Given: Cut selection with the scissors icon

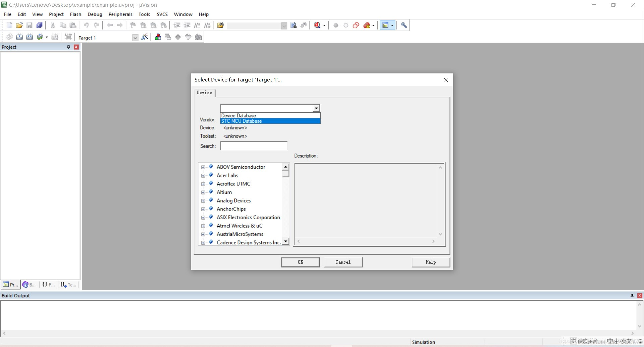Looking at the screenshot, I should tap(53, 25).
